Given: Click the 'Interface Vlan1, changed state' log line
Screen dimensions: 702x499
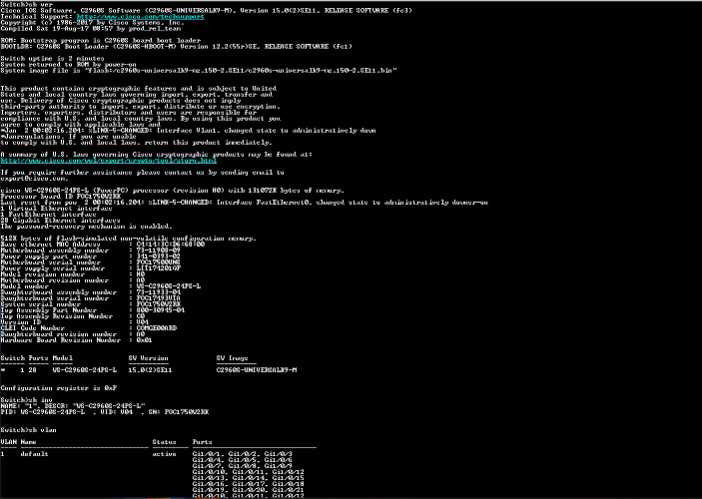Looking at the screenshot, I should pyautogui.click(x=188, y=131).
